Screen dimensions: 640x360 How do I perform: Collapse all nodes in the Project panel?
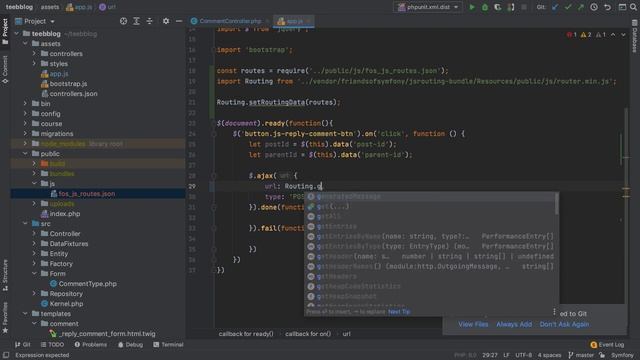coord(149,21)
